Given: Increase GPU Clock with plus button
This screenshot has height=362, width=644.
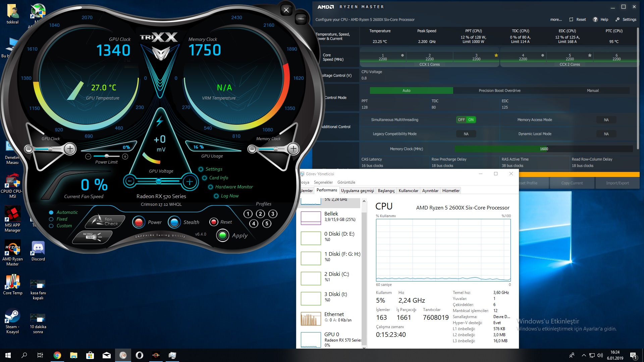Looking at the screenshot, I should [x=70, y=148].
